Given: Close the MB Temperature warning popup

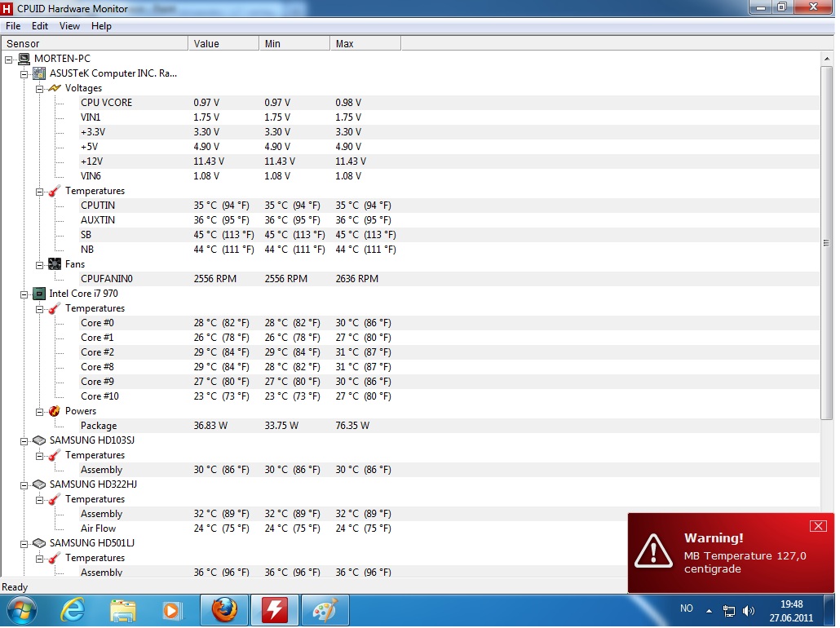Looking at the screenshot, I should pyautogui.click(x=818, y=526).
